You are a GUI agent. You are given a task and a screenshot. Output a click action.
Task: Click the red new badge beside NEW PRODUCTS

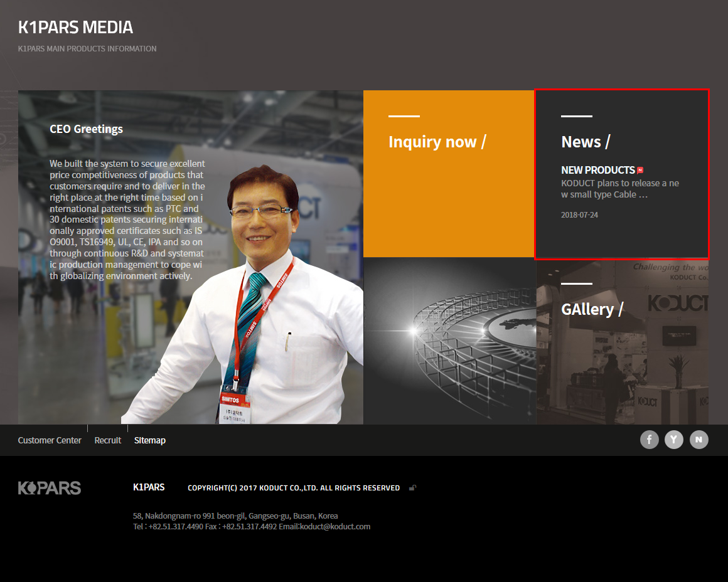pyautogui.click(x=640, y=170)
